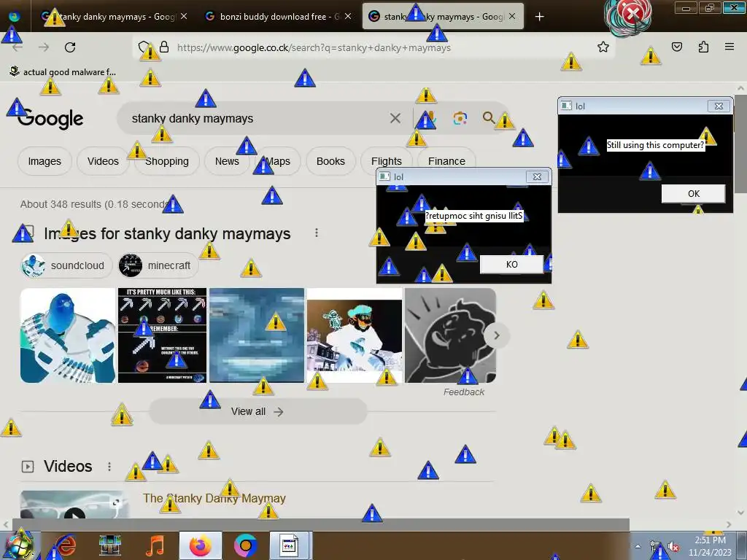Show next images with the carousel arrow
This screenshot has width=747, height=560.
click(496, 335)
